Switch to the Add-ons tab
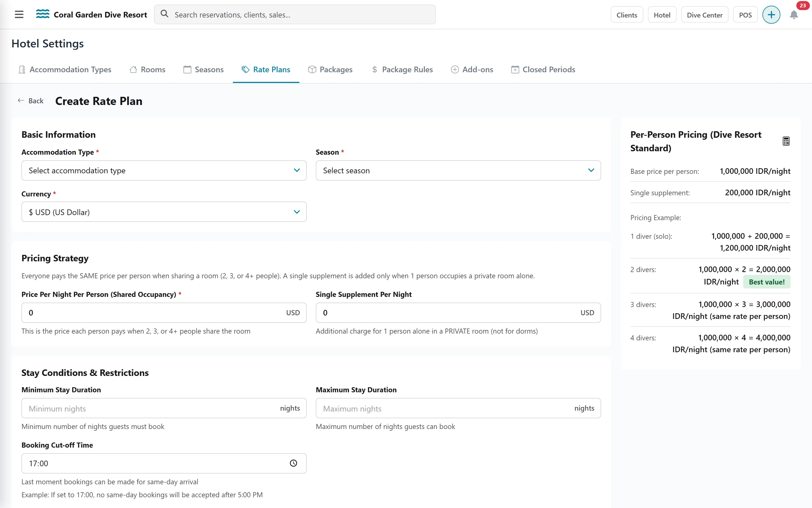Screen dimensions: 812x508 (472, 69)
